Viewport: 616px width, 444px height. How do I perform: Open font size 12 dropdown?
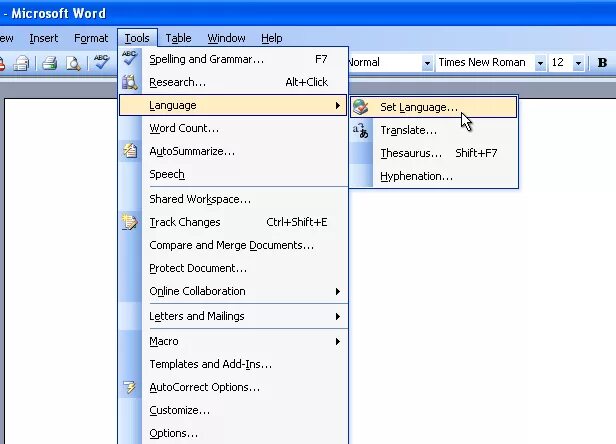578,63
